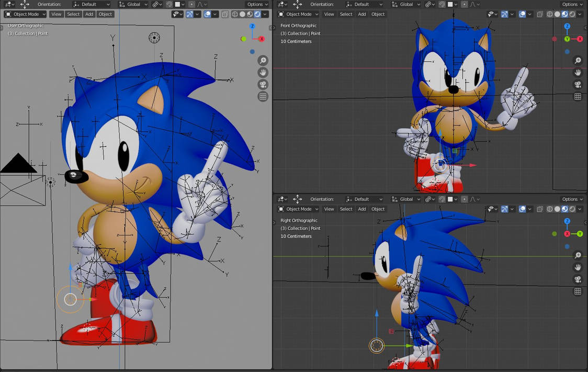This screenshot has width=588, height=372.
Task: Toggle Show Gizmo in Right Orthographic viewport
Action: point(504,209)
